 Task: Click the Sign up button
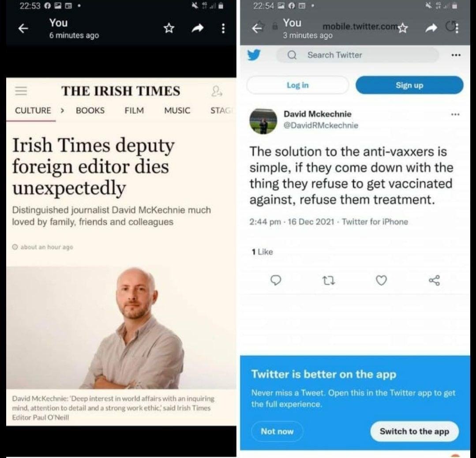tap(409, 85)
